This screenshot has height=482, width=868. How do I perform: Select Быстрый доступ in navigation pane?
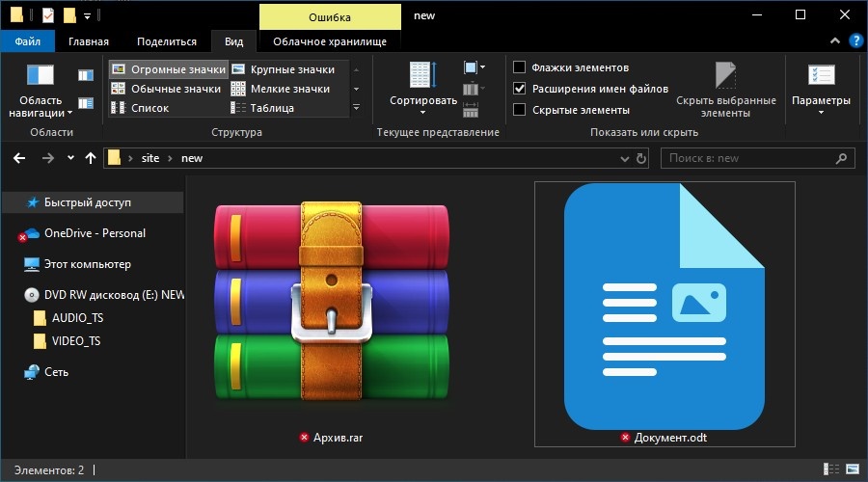(x=93, y=202)
